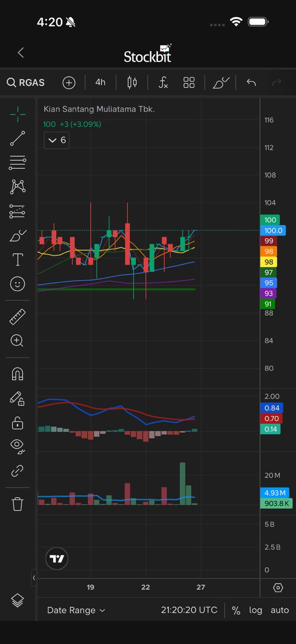Activate the zoom in magnifier tool

18,341
